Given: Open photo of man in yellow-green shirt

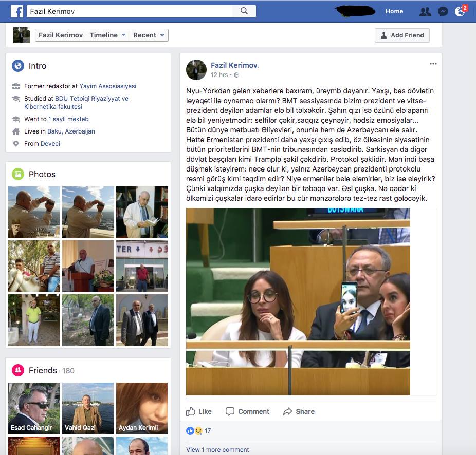Looking at the screenshot, I should pyautogui.click(x=34, y=320).
